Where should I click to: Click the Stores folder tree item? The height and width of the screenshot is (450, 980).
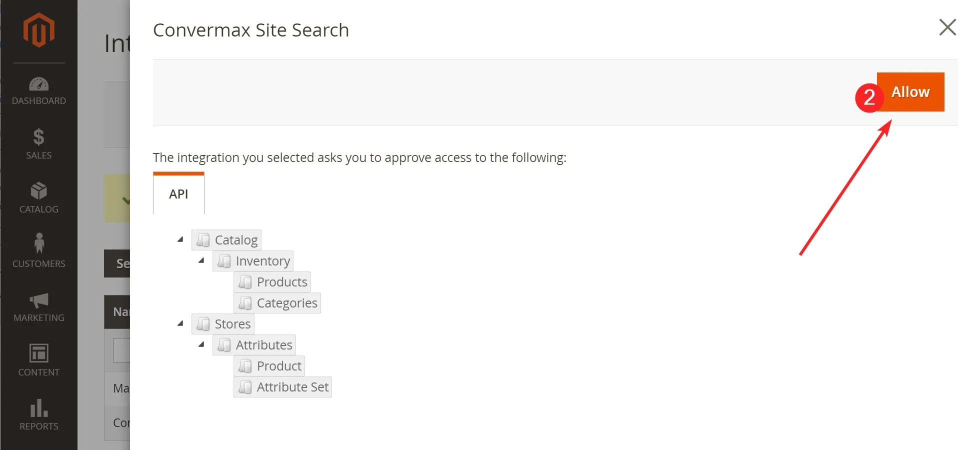pyautogui.click(x=232, y=324)
